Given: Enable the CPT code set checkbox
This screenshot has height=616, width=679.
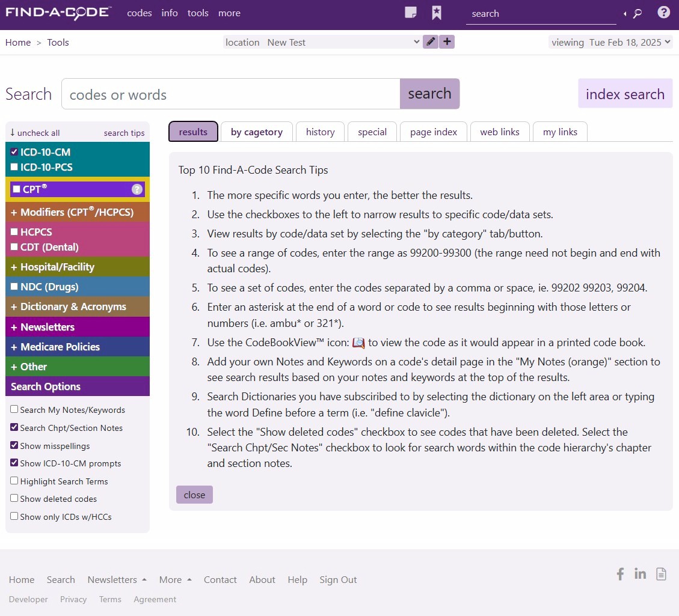Looking at the screenshot, I should coord(16,189).
